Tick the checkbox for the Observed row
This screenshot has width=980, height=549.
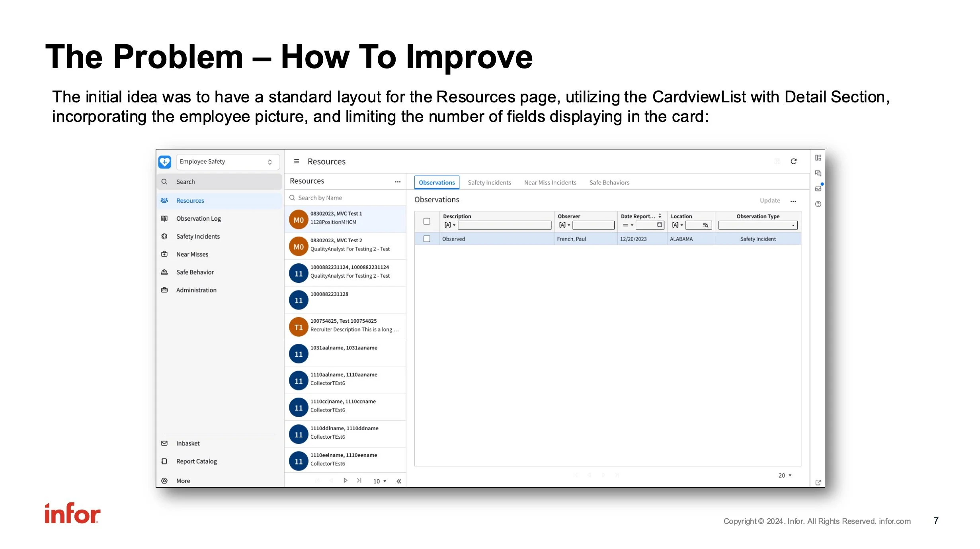(427, 239)
